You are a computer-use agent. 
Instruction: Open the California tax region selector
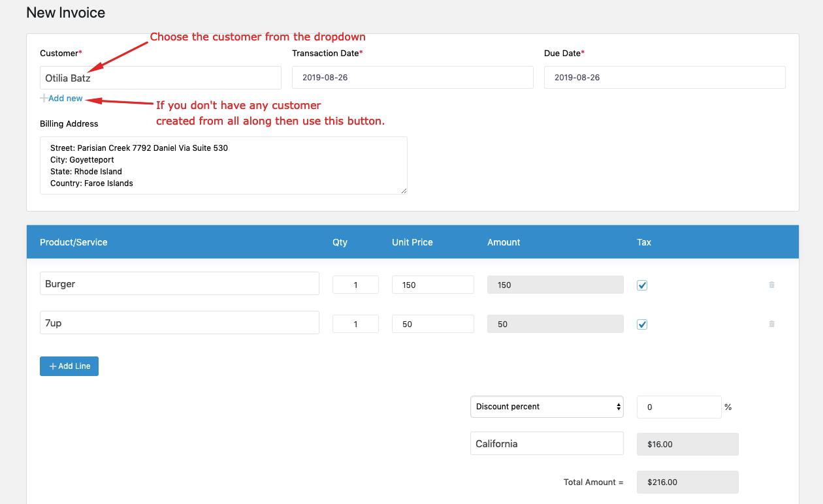tap(547, 443)
